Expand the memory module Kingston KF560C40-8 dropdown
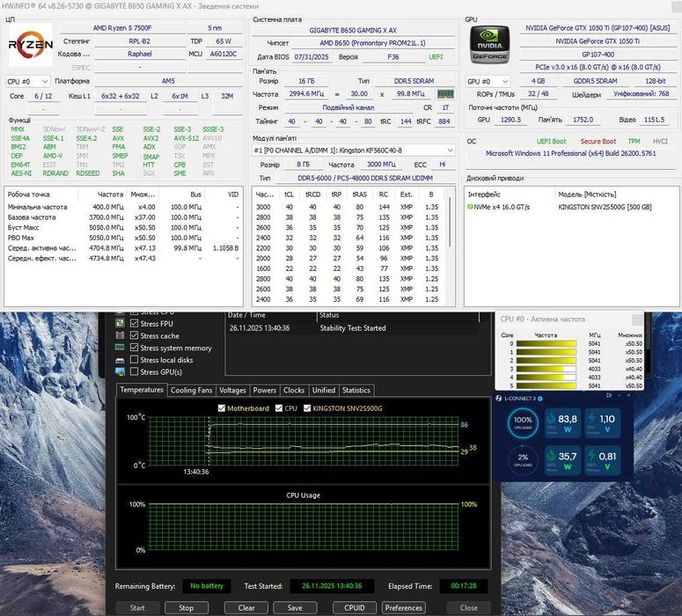The height and width of the screenshot is (616, 682). coord(353,150)
